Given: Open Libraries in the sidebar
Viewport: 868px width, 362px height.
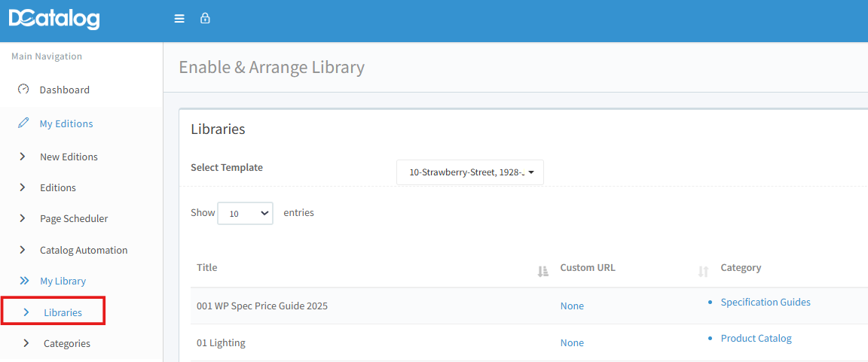Looking at the screenshot, I should coord(63,312).
